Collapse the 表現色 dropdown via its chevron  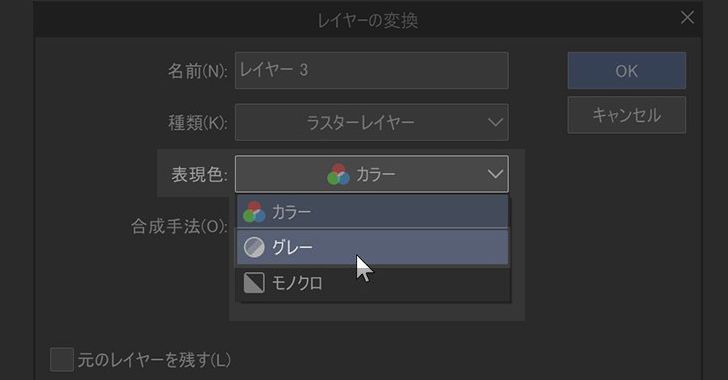click(495, 174)
